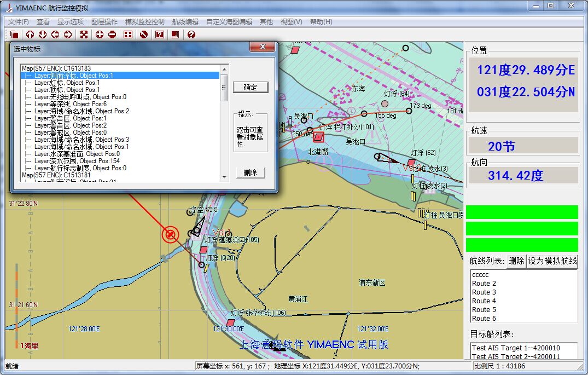588x375 pixels.
Task: Zoom out with the minus icon
Action: point(112,34)
